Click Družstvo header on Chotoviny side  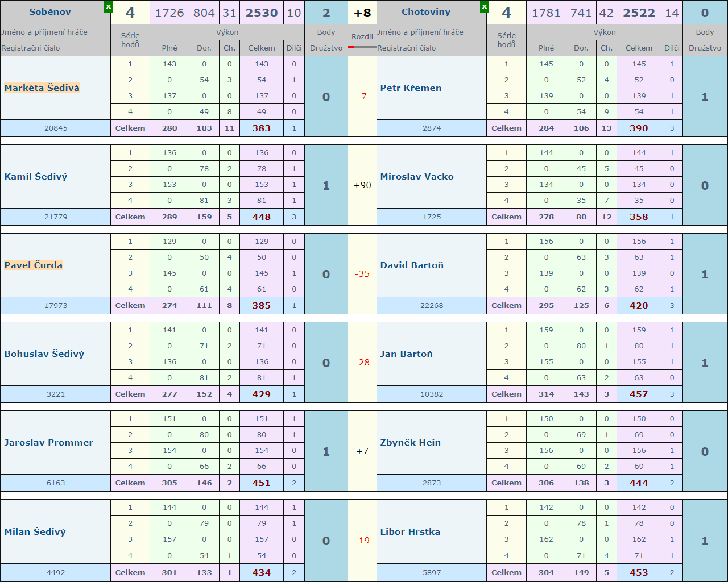(x=705, y=48)
